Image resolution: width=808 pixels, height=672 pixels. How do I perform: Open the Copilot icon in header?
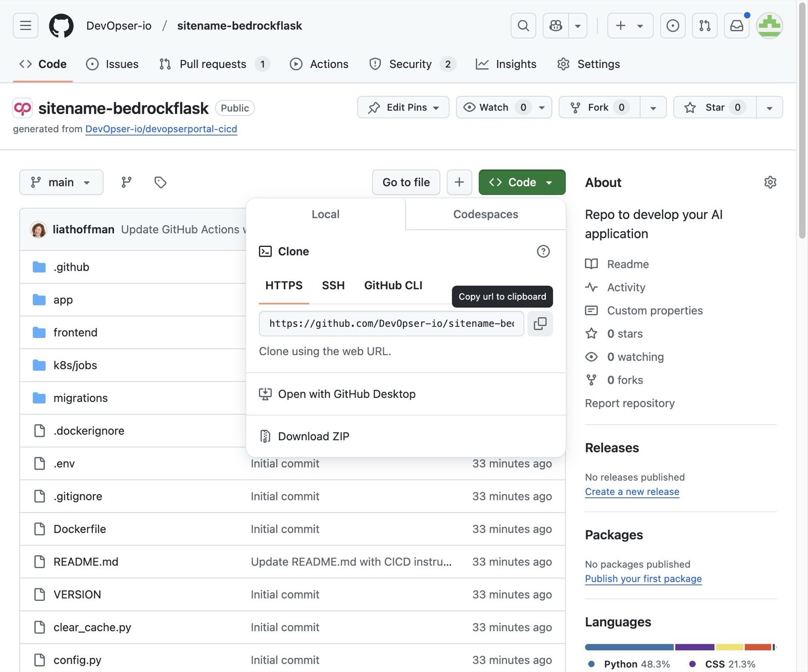[x=555, y=26]
